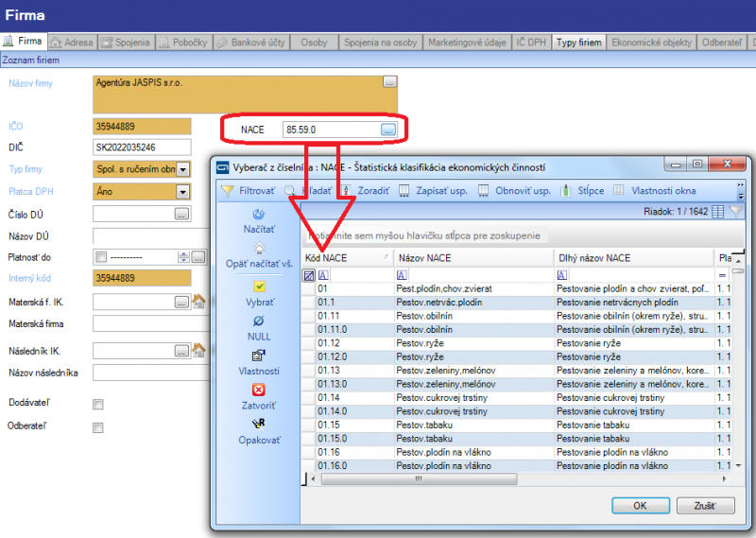Viewport: 756px width, 538px height.
Task: Sort by the Kód NACE column header
Action: (348, 258)
